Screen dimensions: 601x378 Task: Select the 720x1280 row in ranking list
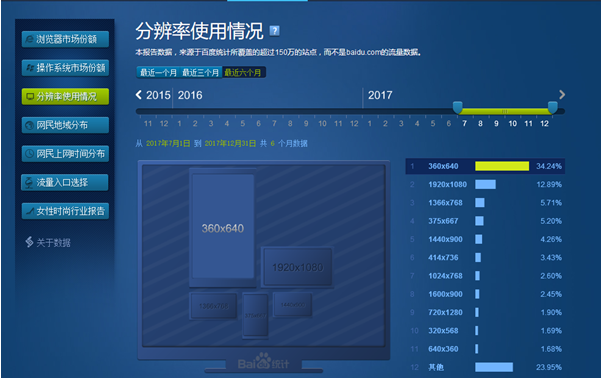click(x=485, y=312)
